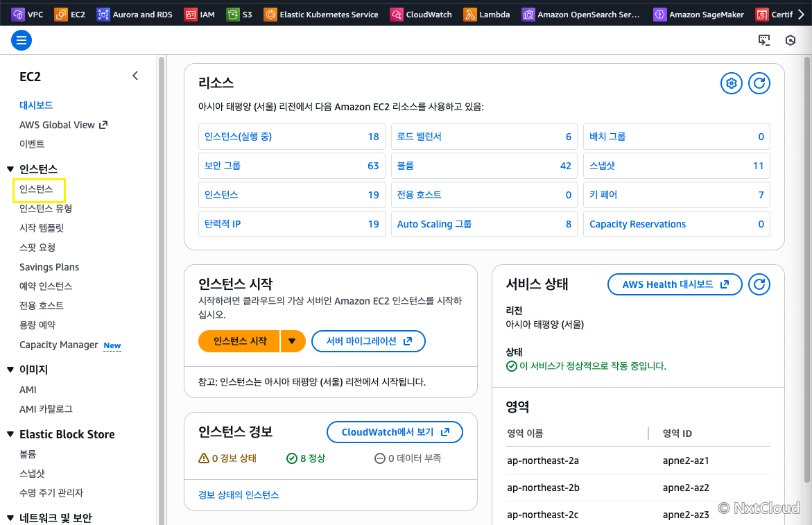Viewport: 812px width, 525px height.
Task: Open the Lambda shortcut icon
Action: [x=469, y=15]
